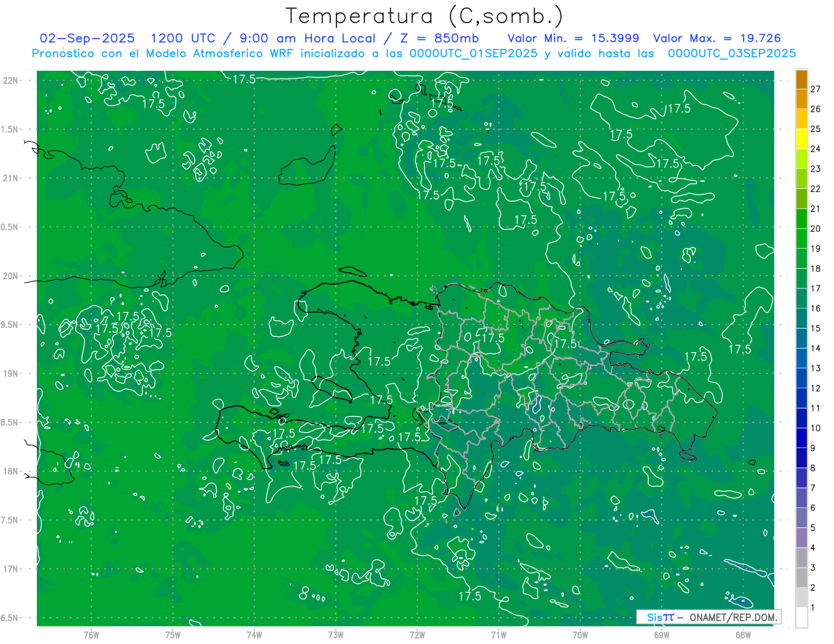Click the legend value '10'

816,428
